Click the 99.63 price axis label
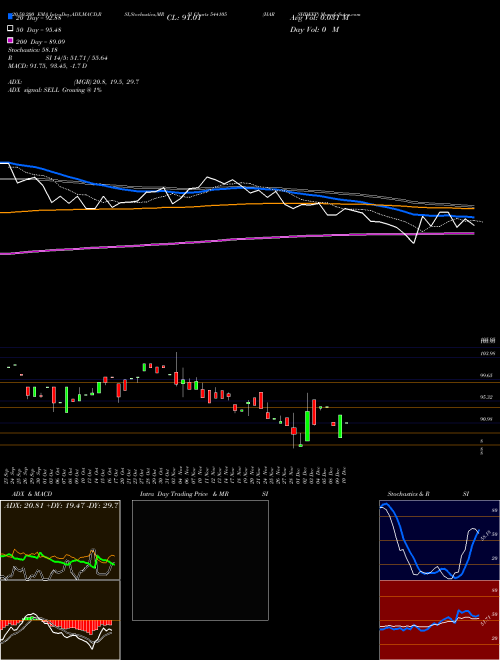Screen dimensions: 500x660 [x=486, y=375]
